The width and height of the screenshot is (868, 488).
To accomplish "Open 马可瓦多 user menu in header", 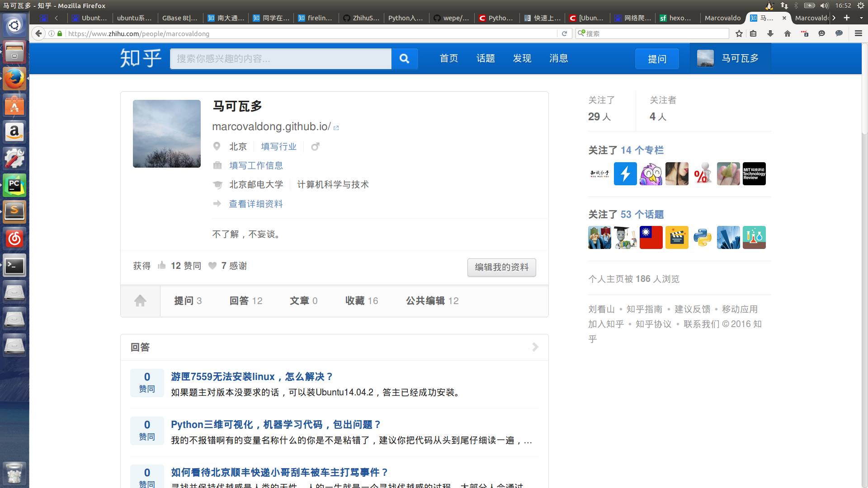I will [730, 58].
